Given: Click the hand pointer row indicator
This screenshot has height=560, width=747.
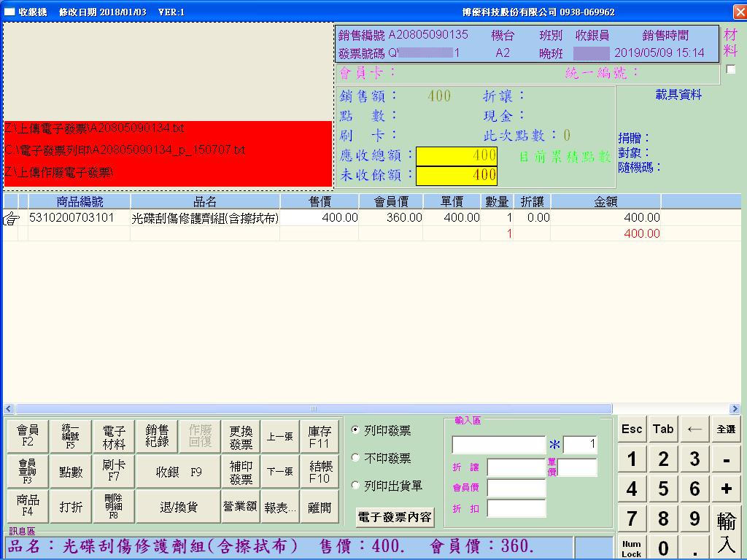Looking at the screenshot, I should tap(11, 218).
